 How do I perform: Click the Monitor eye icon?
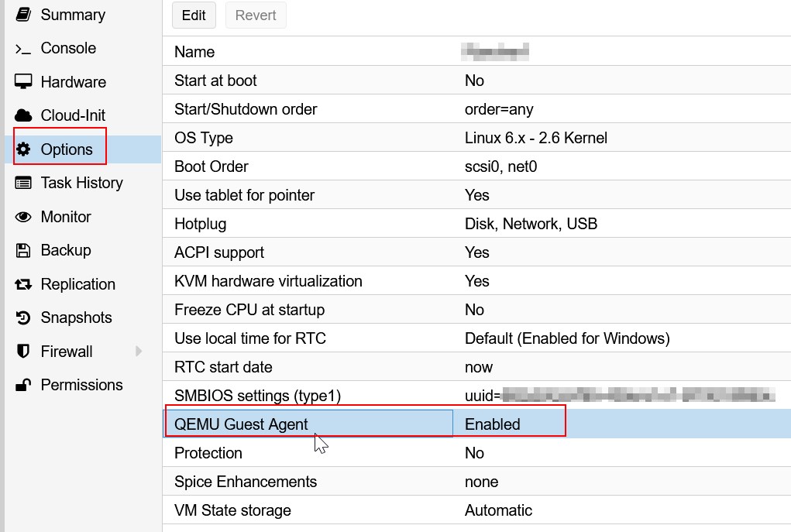(x=23, y=217)
